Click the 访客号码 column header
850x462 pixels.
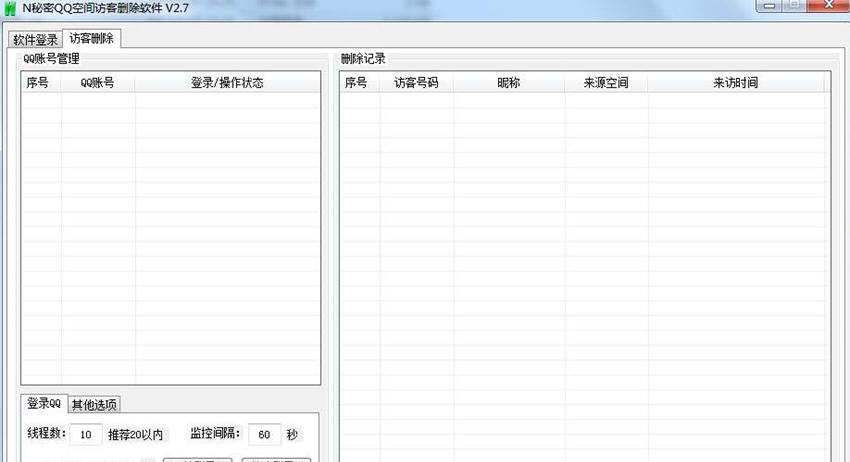point(416,82)
